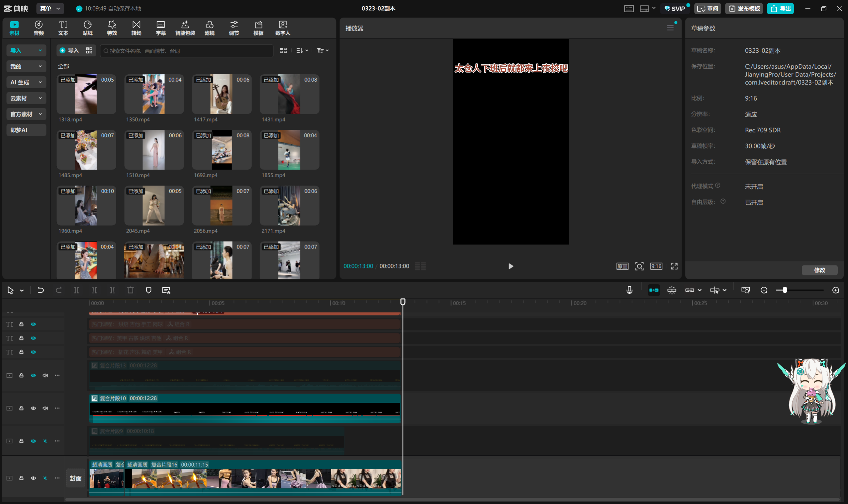Click the fullscreen preview icon
The width and height of the screenshot is (848, 504).
674,266
